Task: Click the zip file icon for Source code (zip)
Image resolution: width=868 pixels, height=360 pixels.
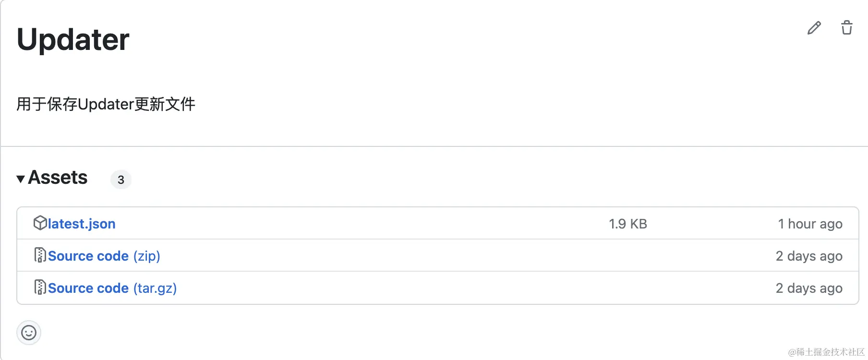Action: pyautogui.click(x=40, y=255)
